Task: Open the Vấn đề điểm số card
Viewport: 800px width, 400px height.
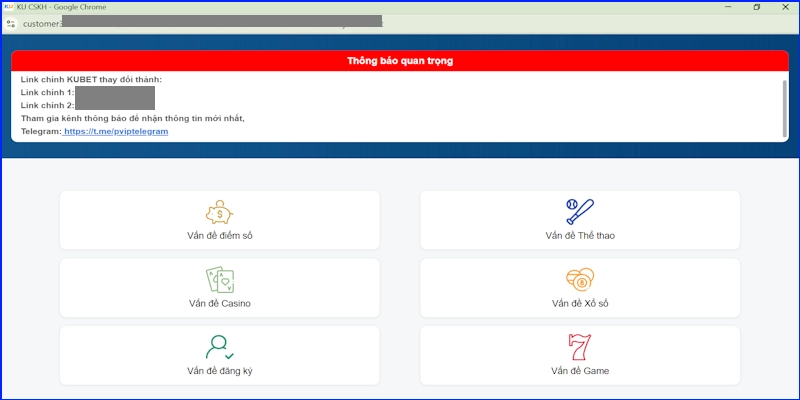Action: [x=220, y=220]
